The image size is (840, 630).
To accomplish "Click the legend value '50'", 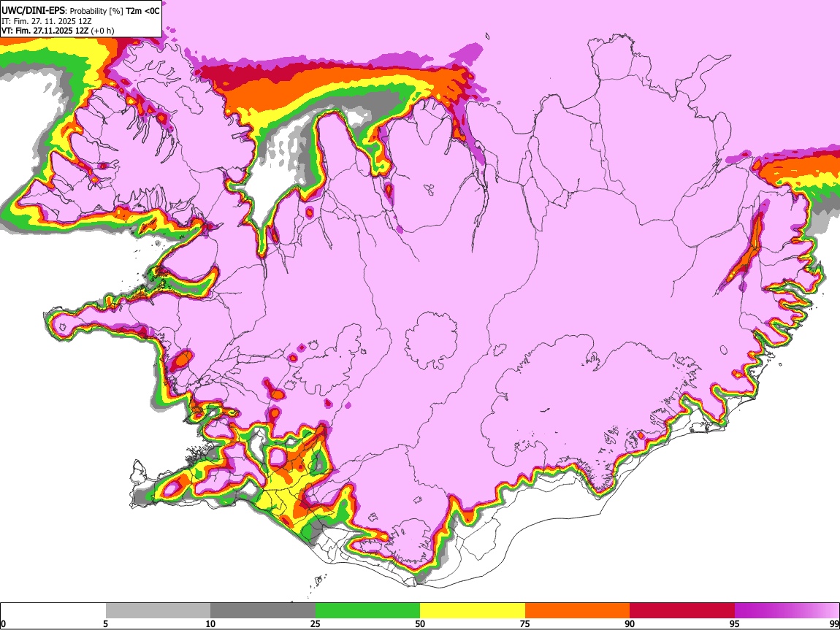I will click(x=420, y=623).
